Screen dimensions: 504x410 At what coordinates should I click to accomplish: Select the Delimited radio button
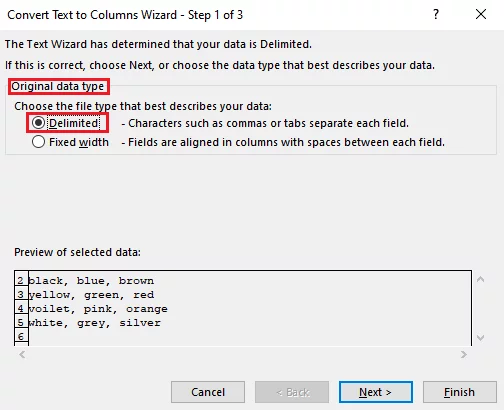point(38,123)
